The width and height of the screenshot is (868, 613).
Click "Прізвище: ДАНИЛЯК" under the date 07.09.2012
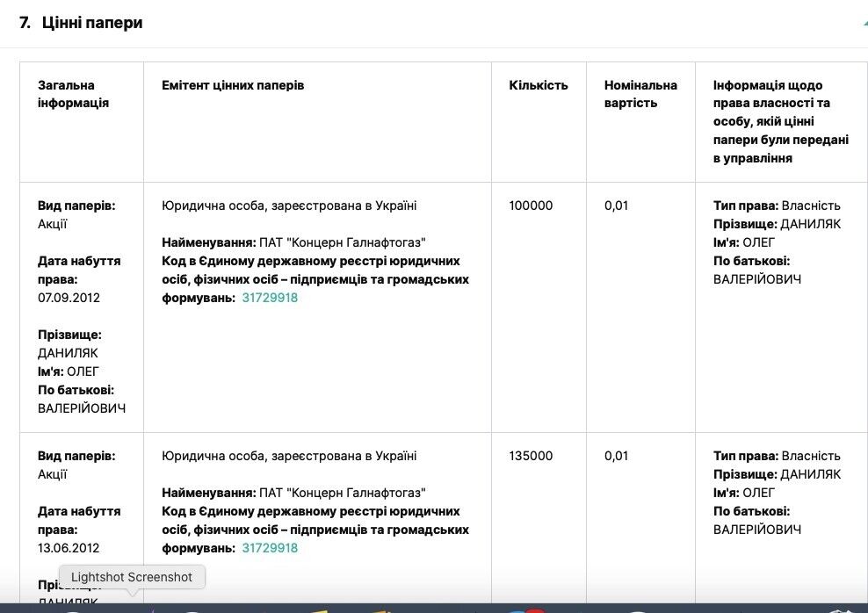tap(69, 343)
